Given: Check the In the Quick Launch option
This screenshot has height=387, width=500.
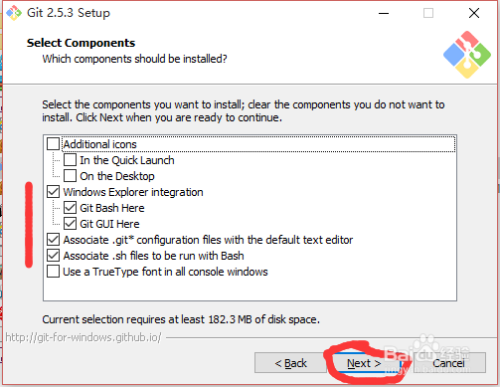Looking at the screenshot, I should click(x=70, y=160).
